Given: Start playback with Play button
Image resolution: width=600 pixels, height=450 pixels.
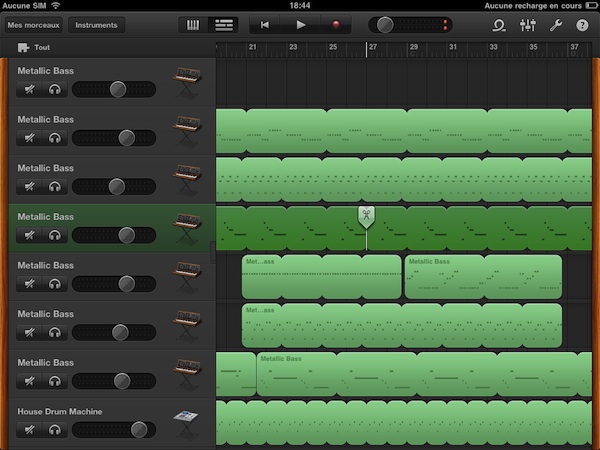Looking at the screenshot, I should click(301, 25).
